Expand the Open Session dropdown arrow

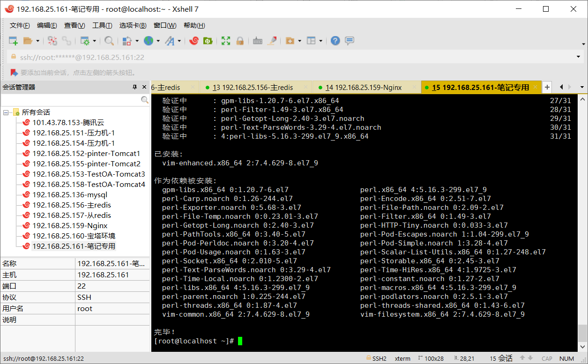[37, 41]
